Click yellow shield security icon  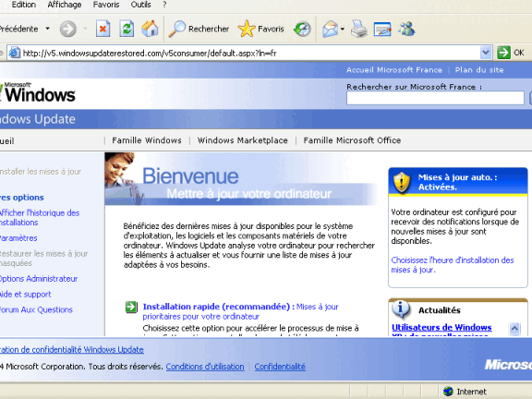tap(402, 182)
